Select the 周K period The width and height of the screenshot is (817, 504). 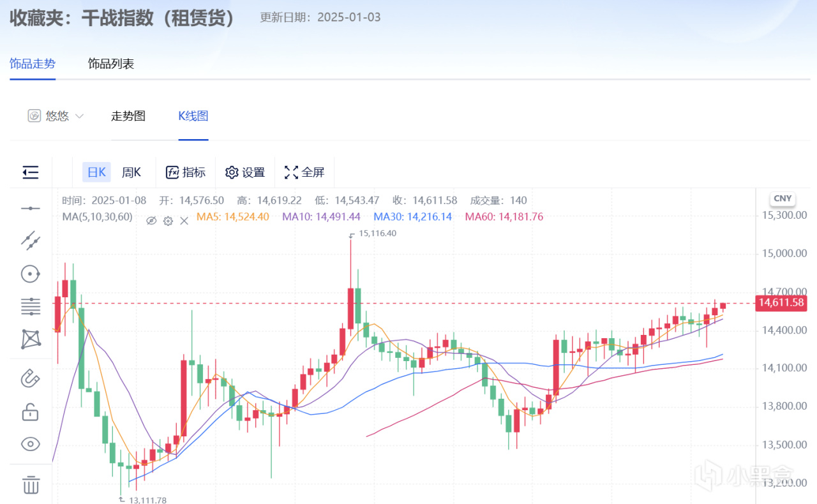(131, 172)
